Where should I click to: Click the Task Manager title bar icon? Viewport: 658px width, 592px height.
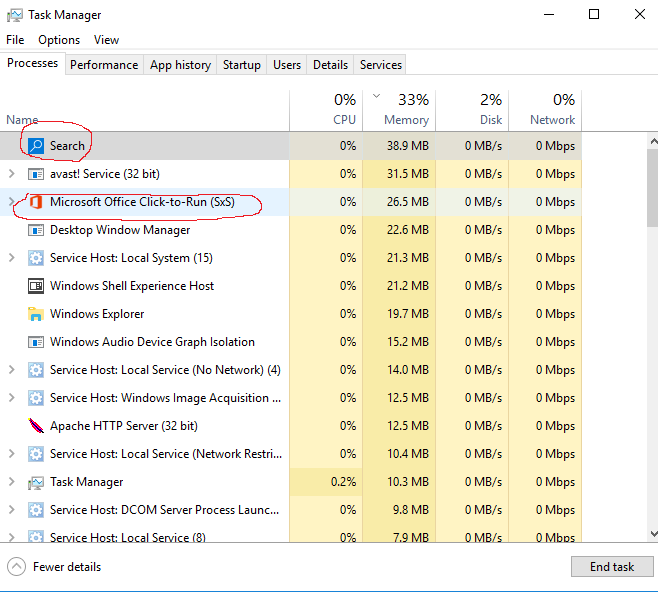[x=15, y=16]
